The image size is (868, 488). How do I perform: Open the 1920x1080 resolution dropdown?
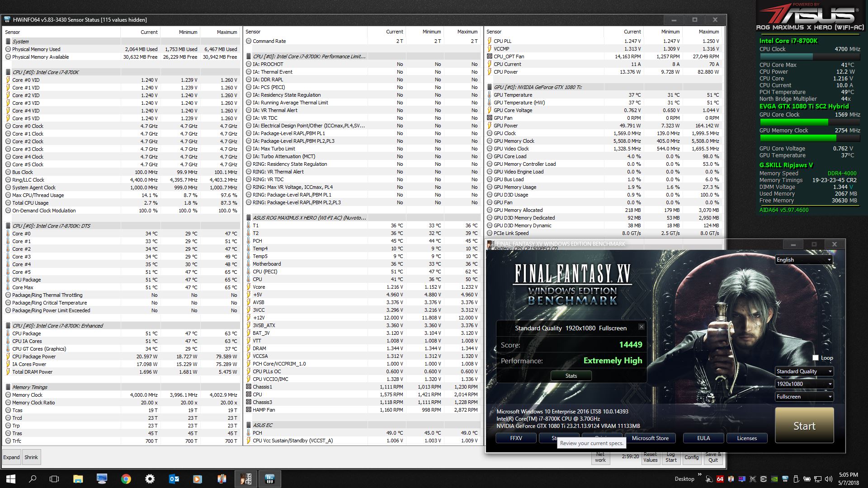[x=803, y=384]
